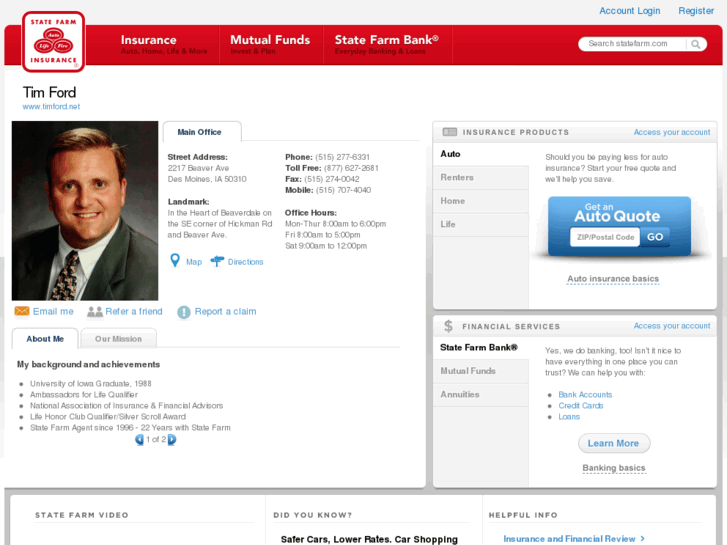Select the Main Office tab

click(202, 132)
